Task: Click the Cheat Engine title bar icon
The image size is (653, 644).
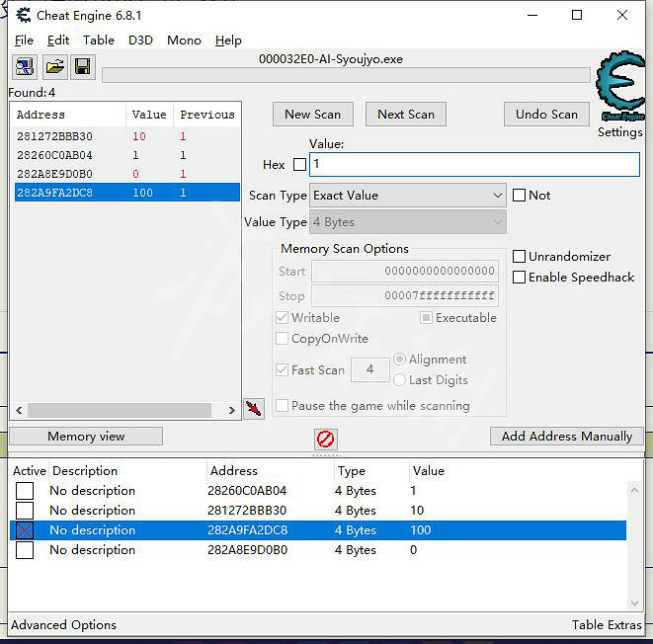Action: click(21, 16)
